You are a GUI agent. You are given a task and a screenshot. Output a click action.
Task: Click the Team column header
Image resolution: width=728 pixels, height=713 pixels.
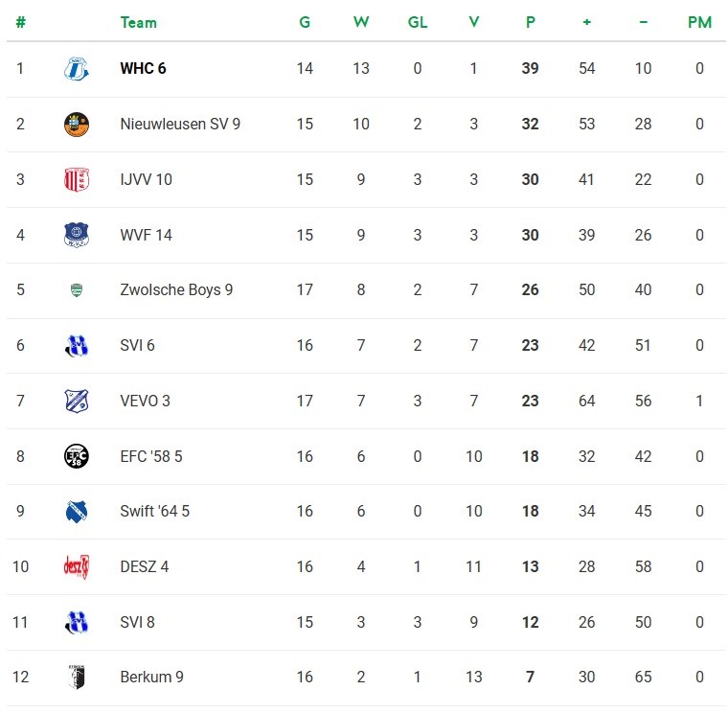coord(139,22)
